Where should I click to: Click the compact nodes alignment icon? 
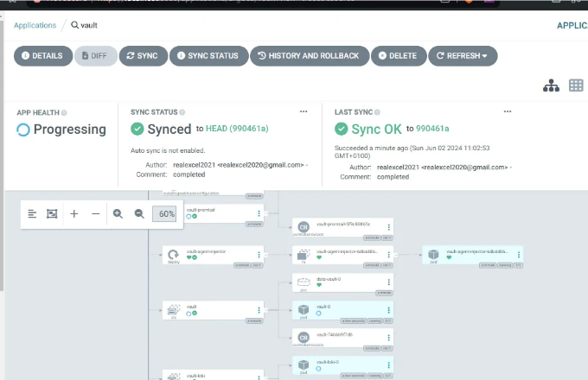pyautogui.click(x=32, y=214)
